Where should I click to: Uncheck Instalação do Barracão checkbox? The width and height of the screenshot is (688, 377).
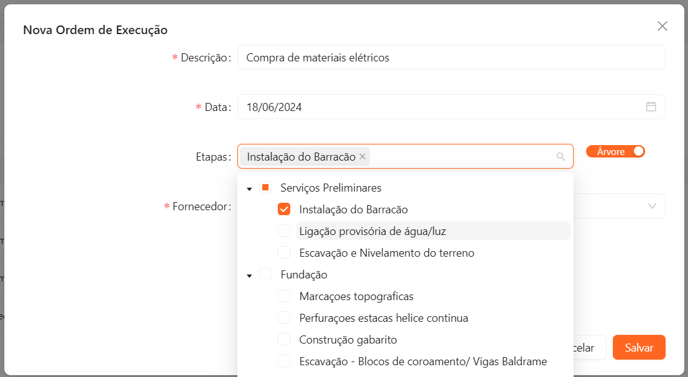coord(284,209)
